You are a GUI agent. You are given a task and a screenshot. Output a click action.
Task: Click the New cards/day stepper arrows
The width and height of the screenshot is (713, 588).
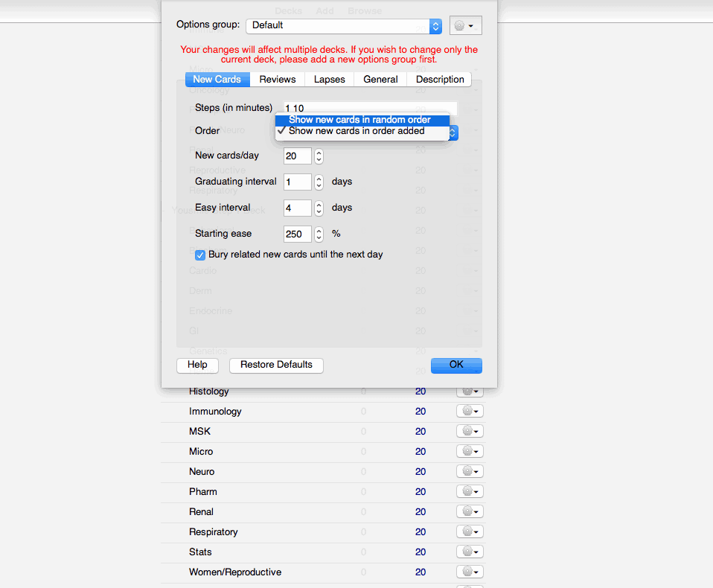[319, 156]
